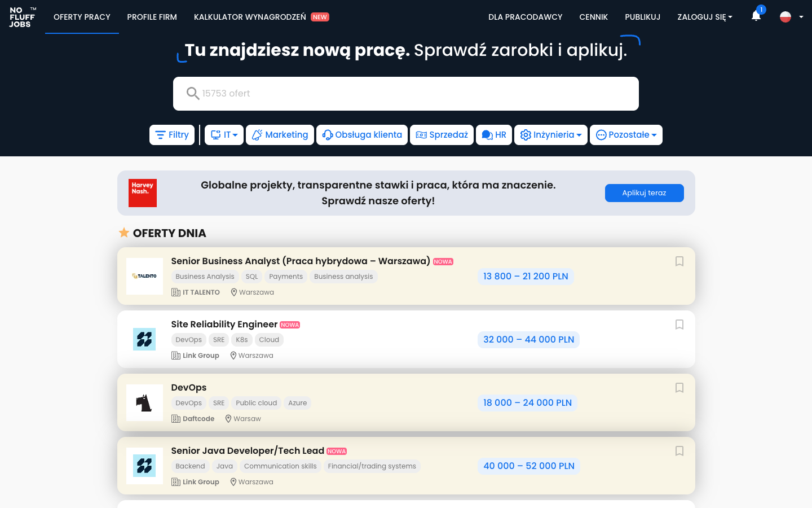
Task: Open CENNIK menu item
Action: [594, 17]
